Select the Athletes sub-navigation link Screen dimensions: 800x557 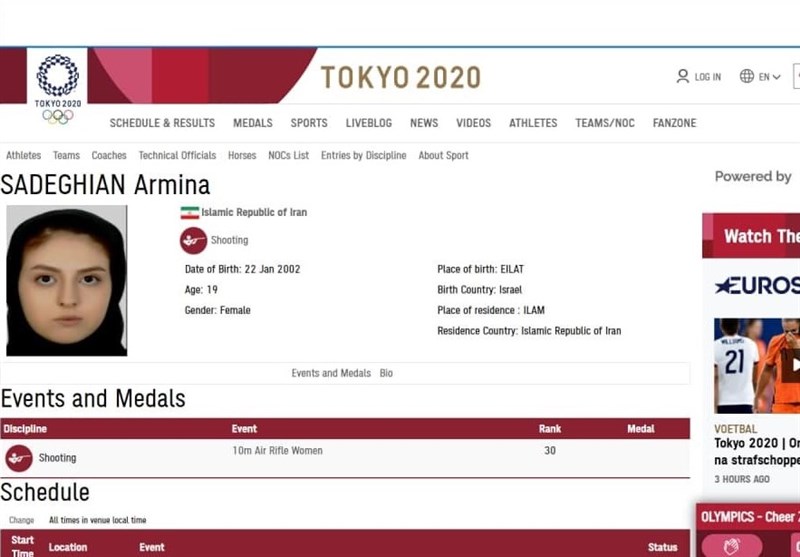click(x=23, y=155)
